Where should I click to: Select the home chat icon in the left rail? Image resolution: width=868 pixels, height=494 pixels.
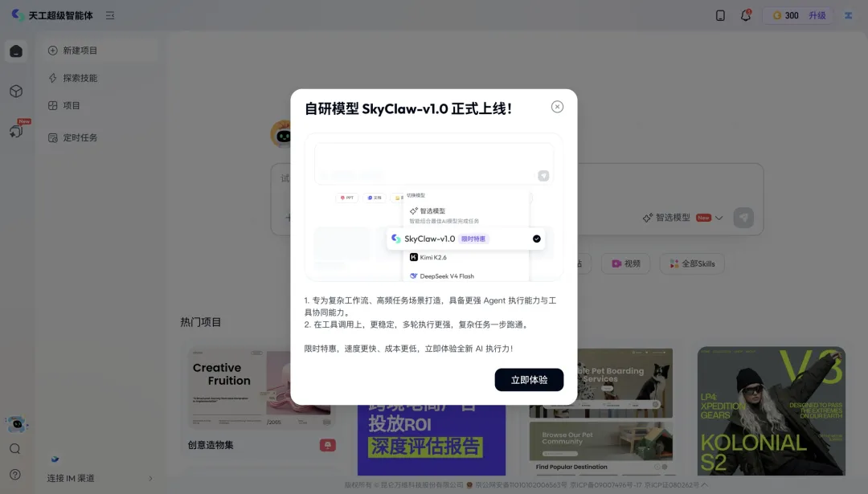point(16,51)
